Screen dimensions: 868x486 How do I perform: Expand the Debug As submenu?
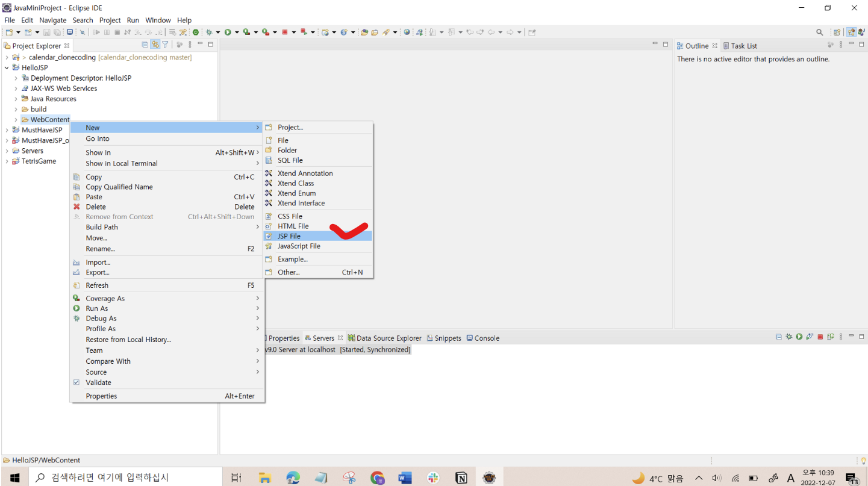click(x=167, y=319)
